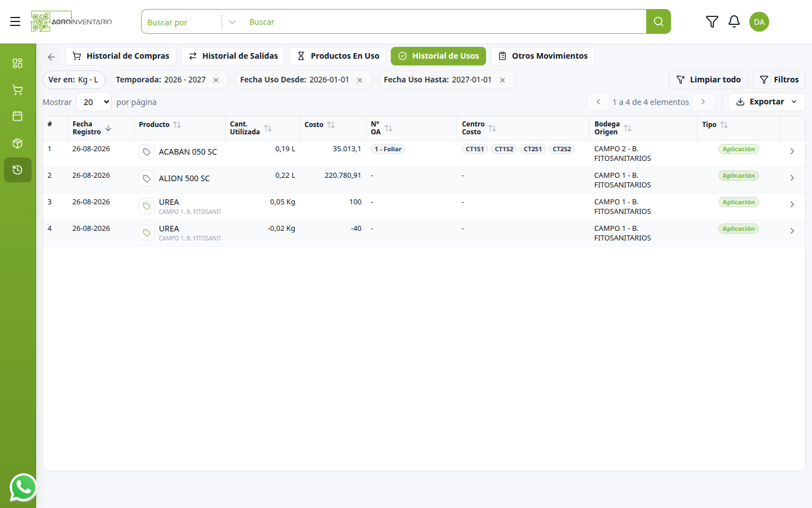The width and height of the screenshot is (812, 508).
Task: Open calendar icon in sidebar
Action: click(x=17, y=116)
